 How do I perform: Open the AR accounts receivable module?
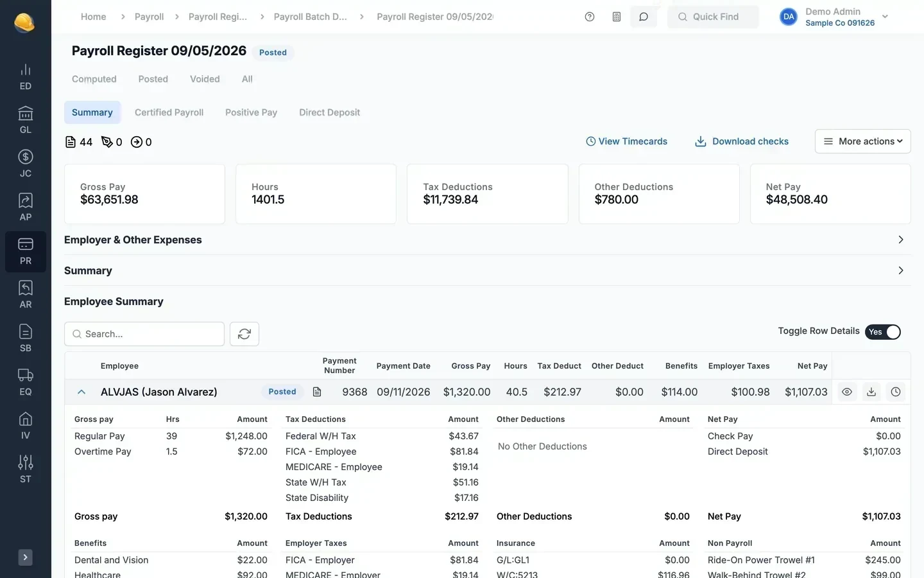click(x=26, y=295)
